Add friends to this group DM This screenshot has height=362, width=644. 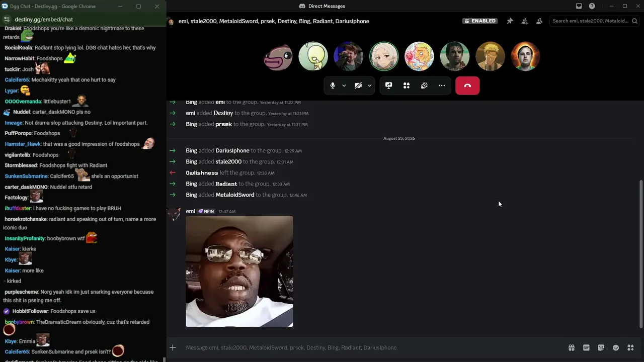click(525, 21)
